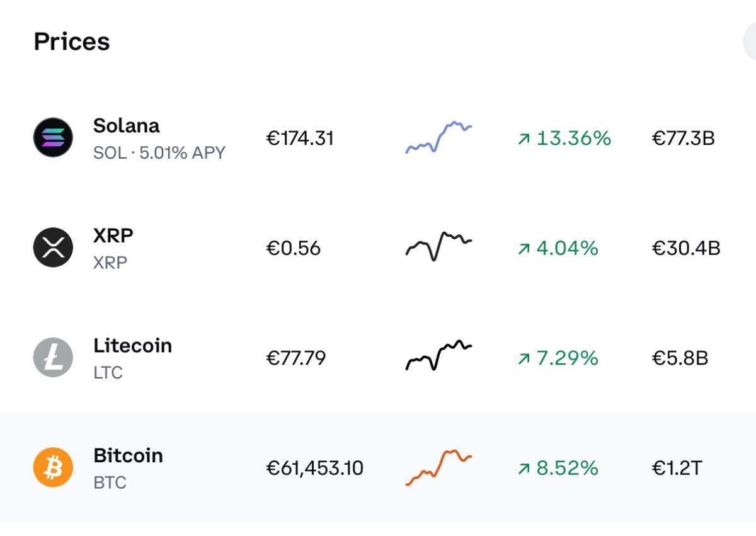Click the Litecoin sparkline chart
Viewport: 756px width, 536px height.
point(438,356)
